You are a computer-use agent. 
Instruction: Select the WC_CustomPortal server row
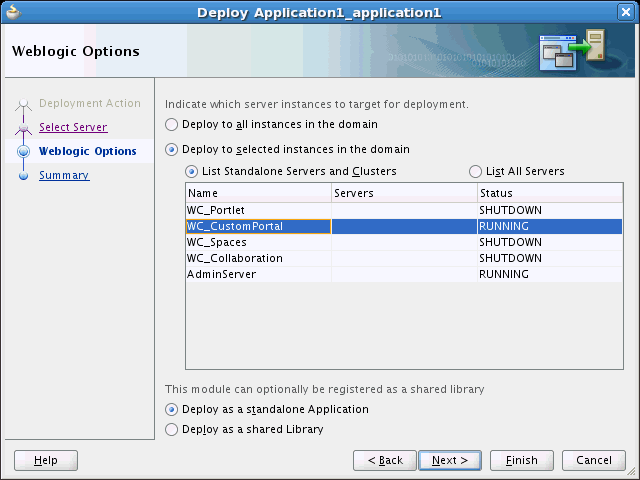click(x=404, y=226)
